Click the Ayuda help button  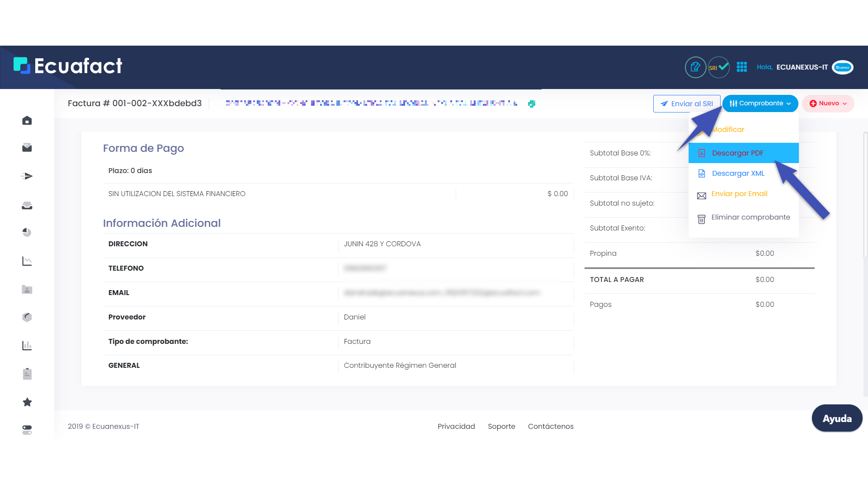point(837,418)
